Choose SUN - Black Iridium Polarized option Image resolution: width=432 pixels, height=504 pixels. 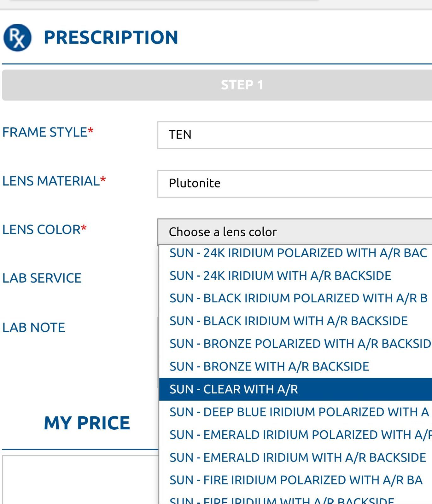(x=298, y=298)
